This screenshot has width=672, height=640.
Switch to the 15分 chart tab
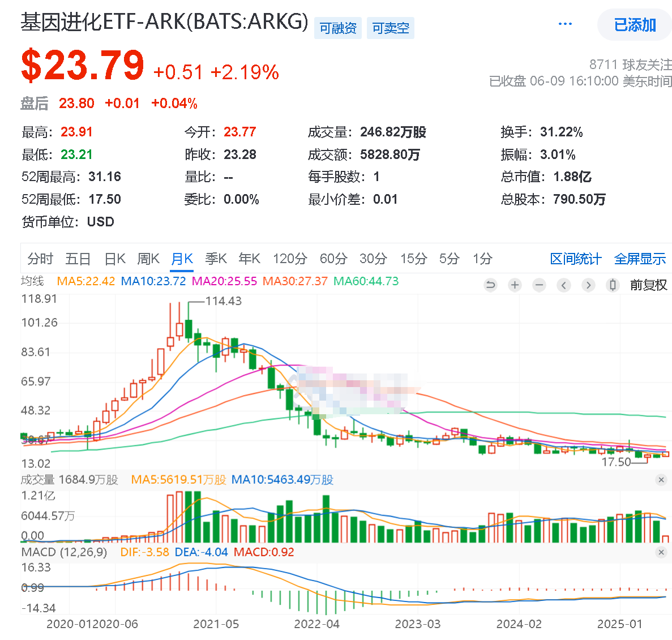(x=414, y=259)
